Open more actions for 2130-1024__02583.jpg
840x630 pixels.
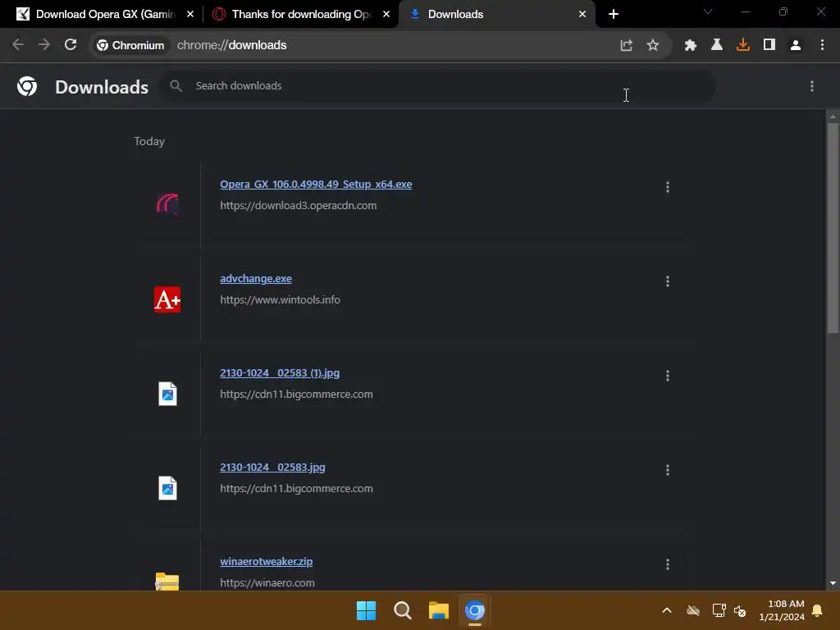(668, 470)
